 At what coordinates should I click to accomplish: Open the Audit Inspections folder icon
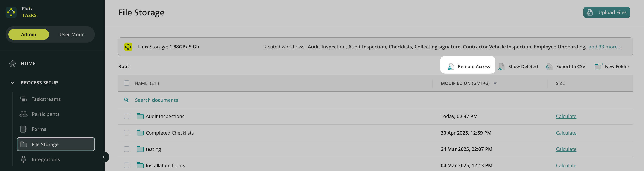140,116
